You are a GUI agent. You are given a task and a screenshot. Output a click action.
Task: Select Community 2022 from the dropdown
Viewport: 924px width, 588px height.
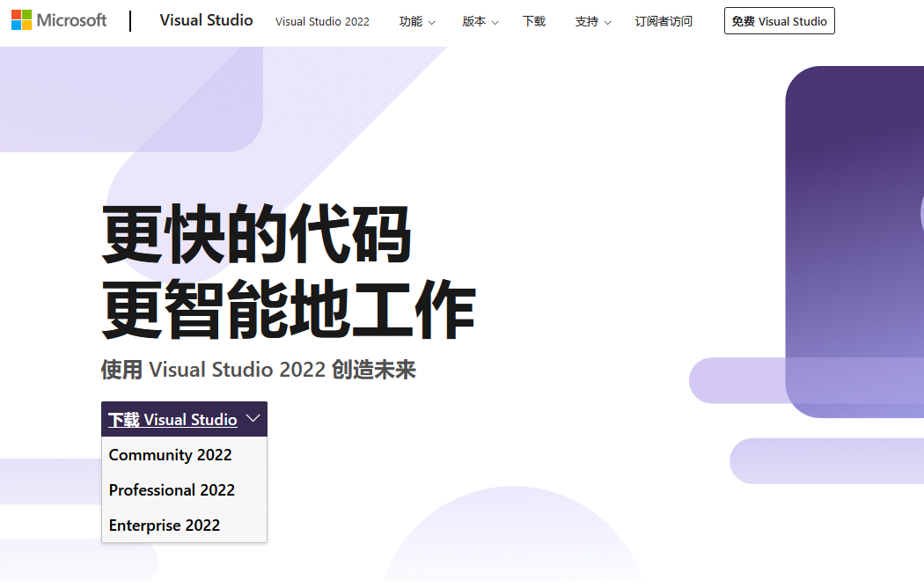click(170, 455)
